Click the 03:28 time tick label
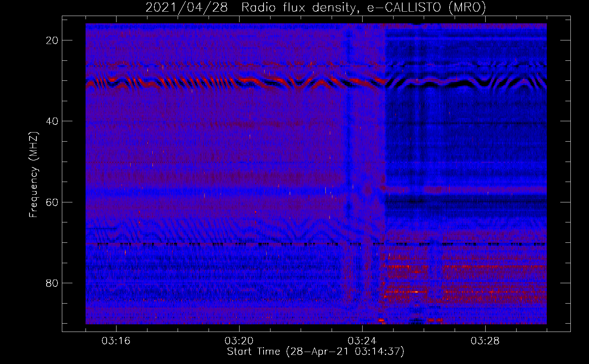 [485, 341]
